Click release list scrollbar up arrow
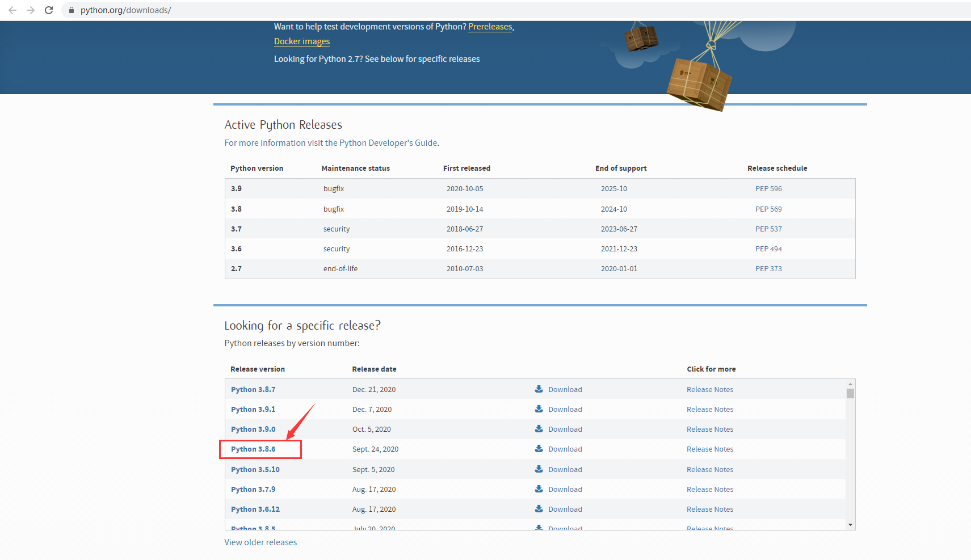 tap(850, 384)
